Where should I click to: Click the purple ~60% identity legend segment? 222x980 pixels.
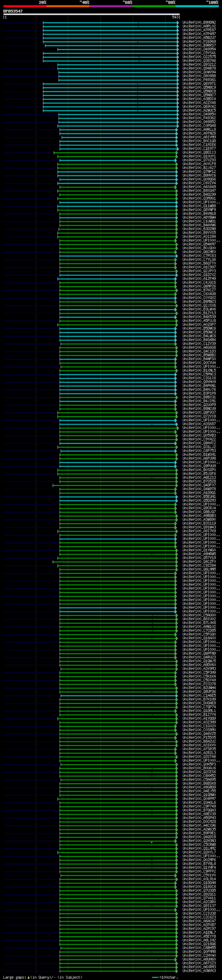coord(111,6)
